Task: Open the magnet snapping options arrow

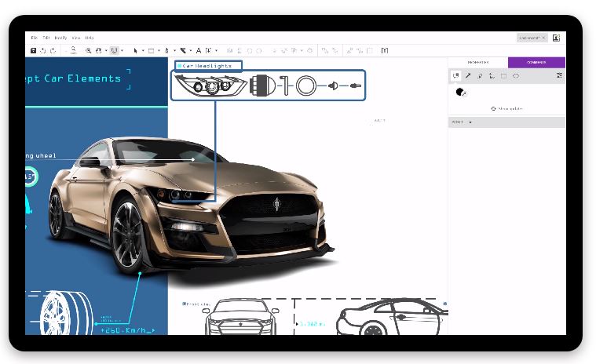Action: click(x=122, y=50)
